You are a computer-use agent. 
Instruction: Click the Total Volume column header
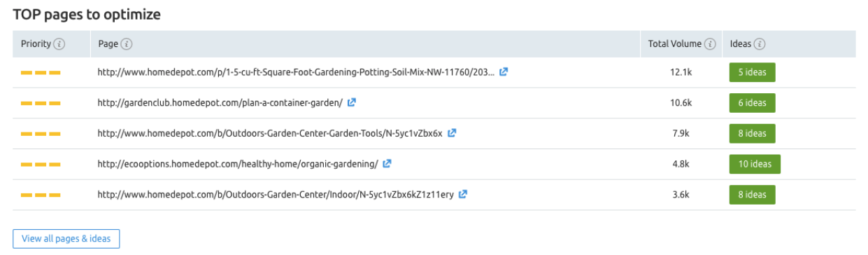[x=674, y=44]
